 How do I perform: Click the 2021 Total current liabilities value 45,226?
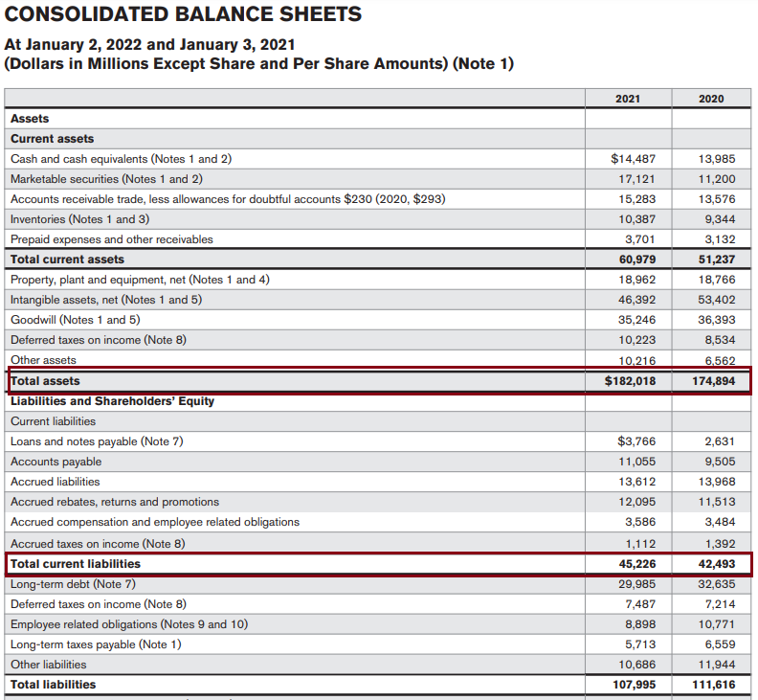(637, 564)
